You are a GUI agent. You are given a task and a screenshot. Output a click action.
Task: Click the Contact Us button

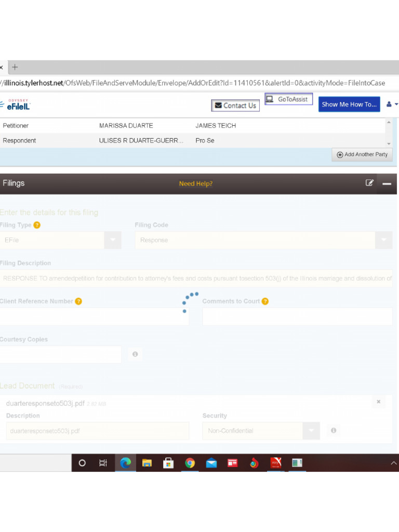coord(235,105)
